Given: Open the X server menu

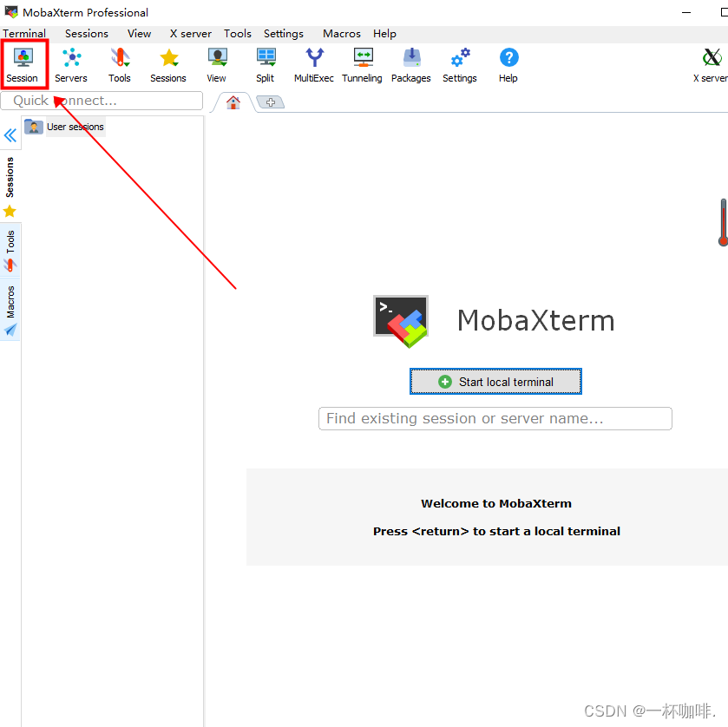Looking at the screenshot, I should pyautogui.click(x=190, y=34).
